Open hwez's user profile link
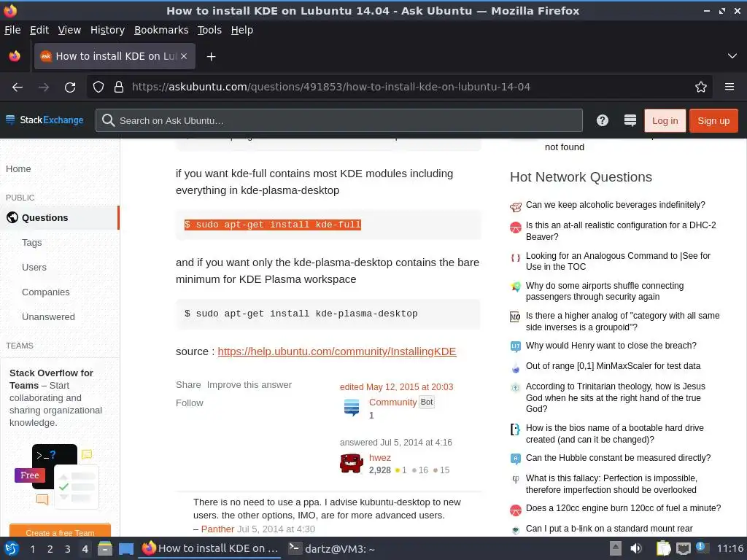The image size is (747, 560). tap(379, 458)
